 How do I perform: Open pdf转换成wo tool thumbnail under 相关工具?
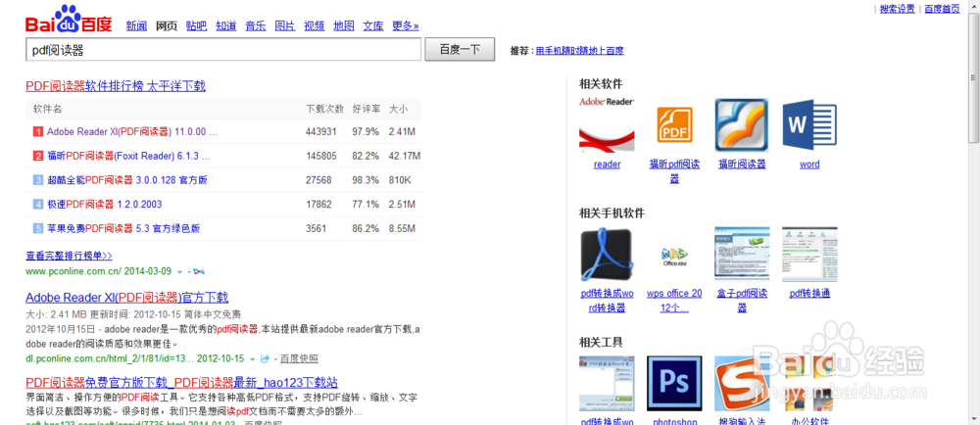coord(607,384)
